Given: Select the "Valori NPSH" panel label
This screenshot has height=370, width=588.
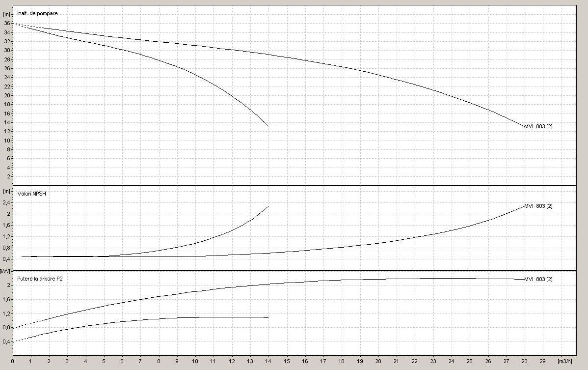Looking at the screenshot, I should [31, 194].
